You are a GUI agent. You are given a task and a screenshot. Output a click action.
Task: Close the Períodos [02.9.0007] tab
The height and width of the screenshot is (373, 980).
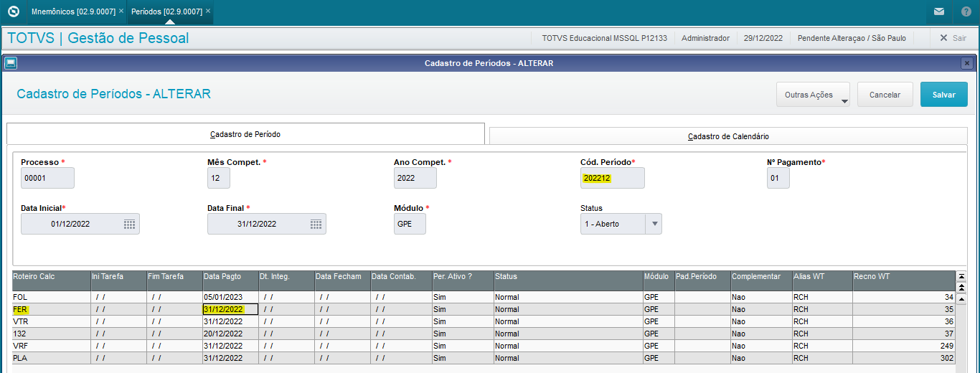(x=208, y=11)
